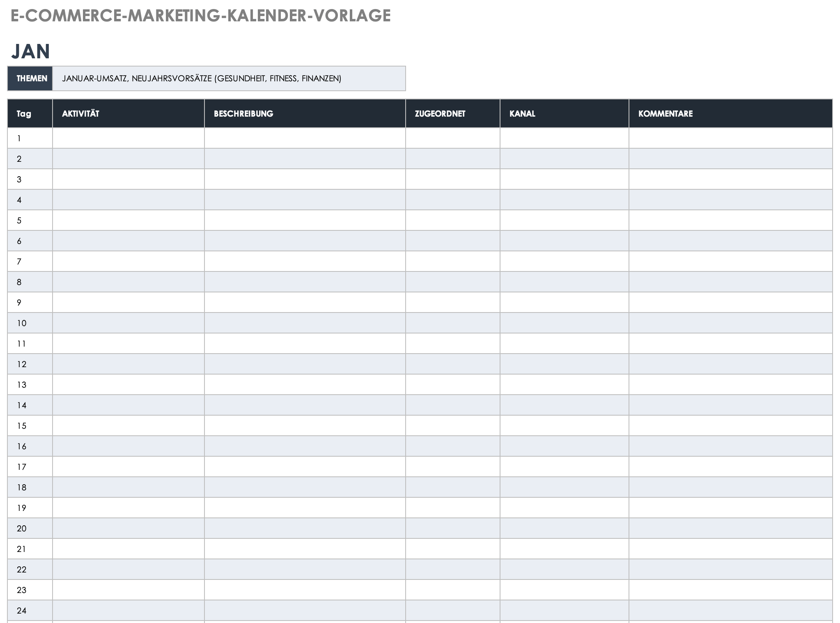Select day 13 cell
The height and width of the screenshot is (623, 840).
click(x=30, y=385)
